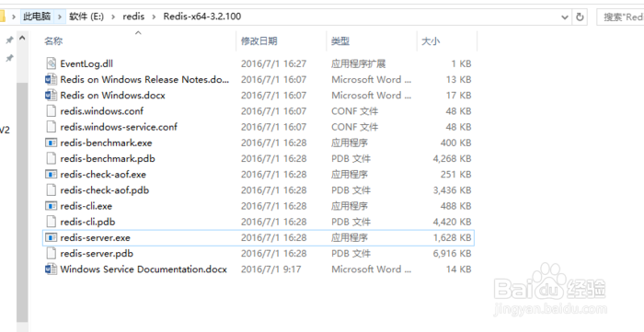Click the 4,420 KB size of redis-cli.pdb
The width and height of the screenshot is (644, 332).
pyautogui.click(x=453, y=222)
